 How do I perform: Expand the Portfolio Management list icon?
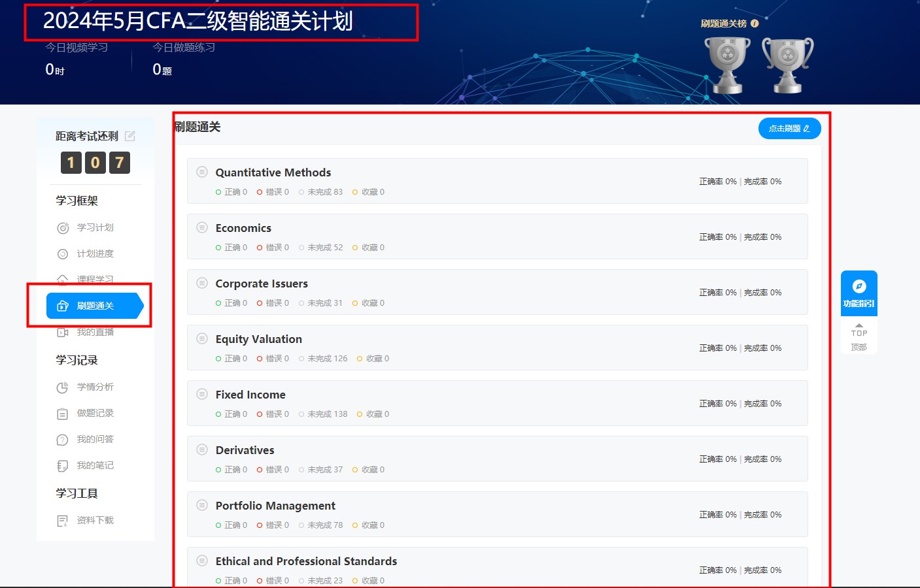pos(202,505)
